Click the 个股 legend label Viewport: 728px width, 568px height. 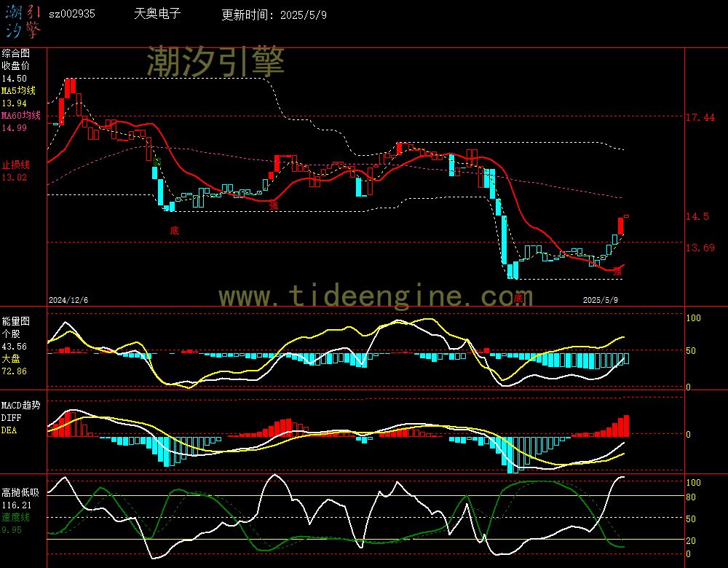point(11,334)
